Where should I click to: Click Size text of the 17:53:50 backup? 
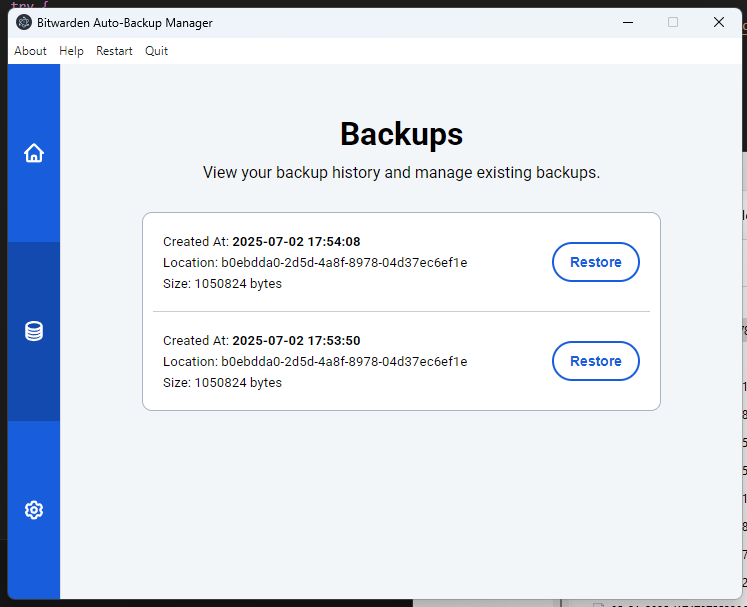222,383
